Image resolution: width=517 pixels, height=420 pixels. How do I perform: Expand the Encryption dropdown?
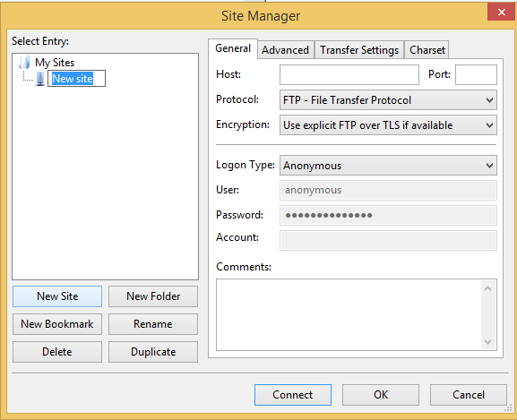tap(388, 125)
